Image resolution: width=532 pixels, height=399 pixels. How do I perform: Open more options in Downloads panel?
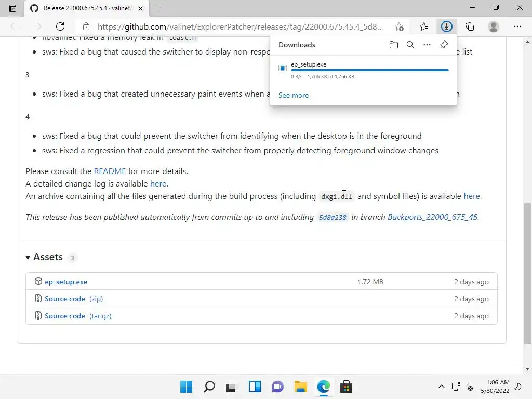point(427,45)
